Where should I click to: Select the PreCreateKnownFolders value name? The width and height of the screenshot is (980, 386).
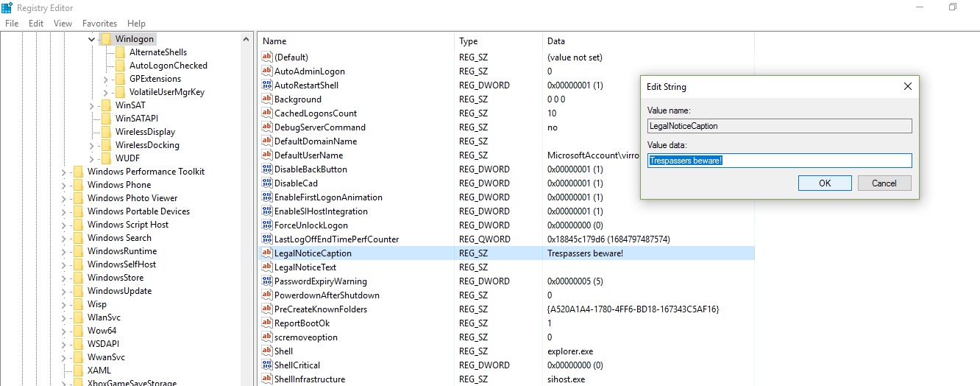point(320,309)
